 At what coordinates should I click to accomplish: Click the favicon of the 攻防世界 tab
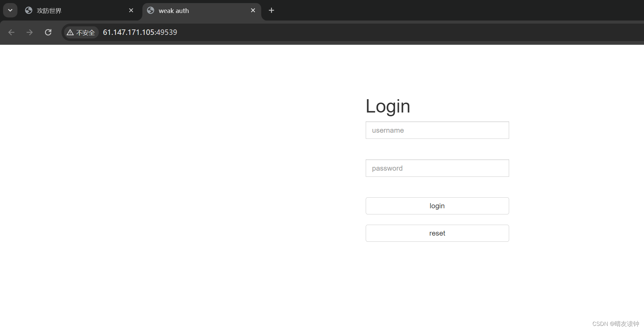(x=28, y=10)
